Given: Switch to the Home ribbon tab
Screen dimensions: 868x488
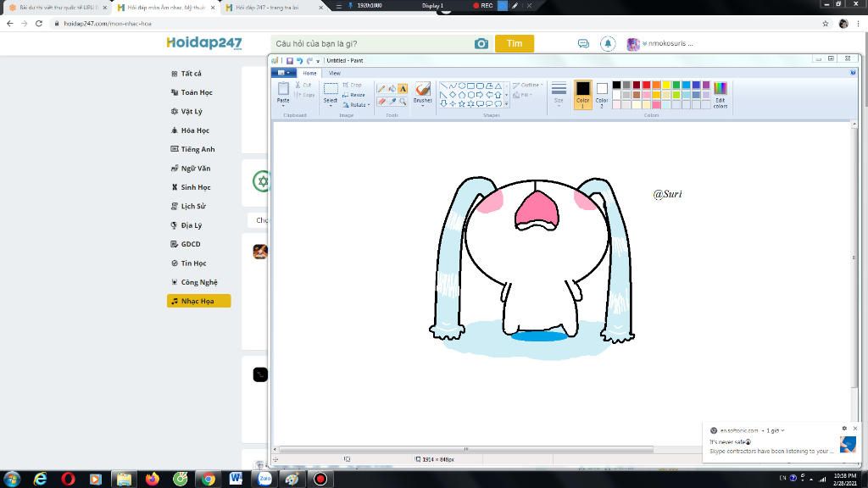Looking at the screenshot, I should click(x=309, y=73).
